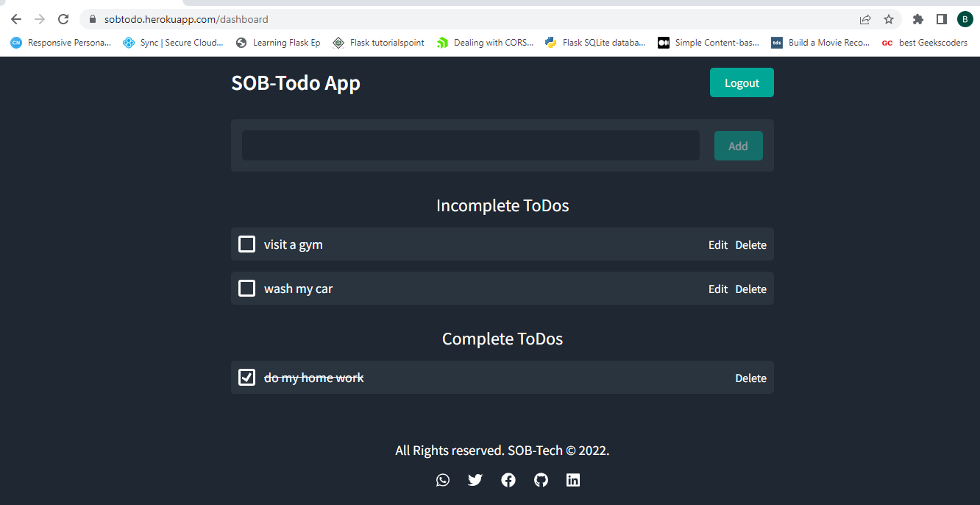
Task: Open the Learning Flask Ep bookmark
Action: pos(279,43)
